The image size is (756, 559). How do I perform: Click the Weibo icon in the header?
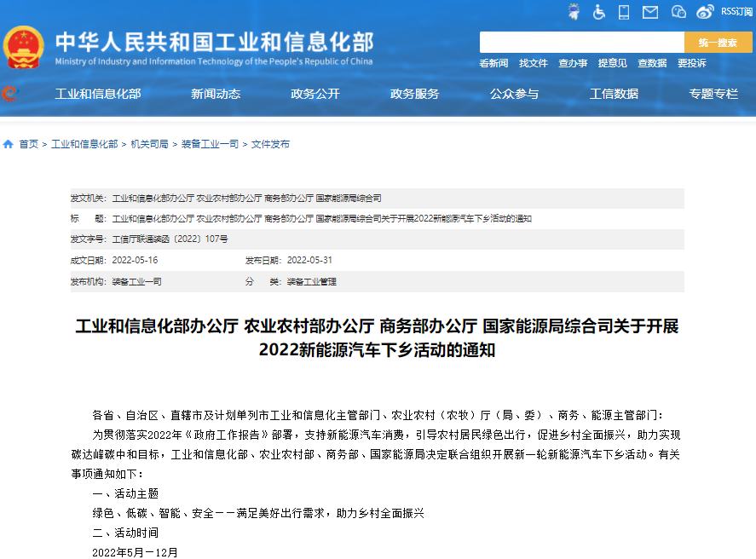[705, 12]
